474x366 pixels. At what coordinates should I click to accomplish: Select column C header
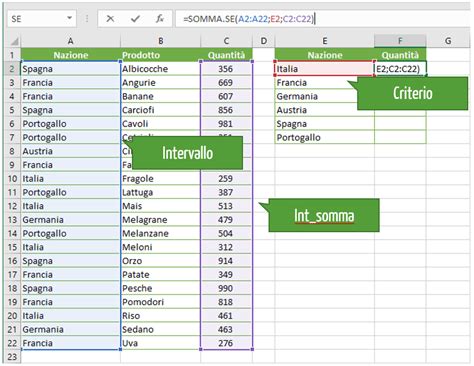tap(226, 41)
